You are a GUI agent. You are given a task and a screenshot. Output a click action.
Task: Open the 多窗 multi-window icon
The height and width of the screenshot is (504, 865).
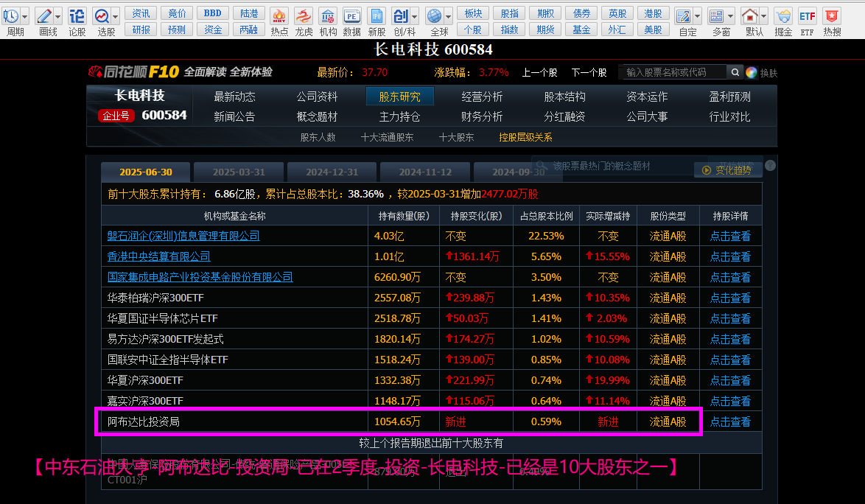717,16
